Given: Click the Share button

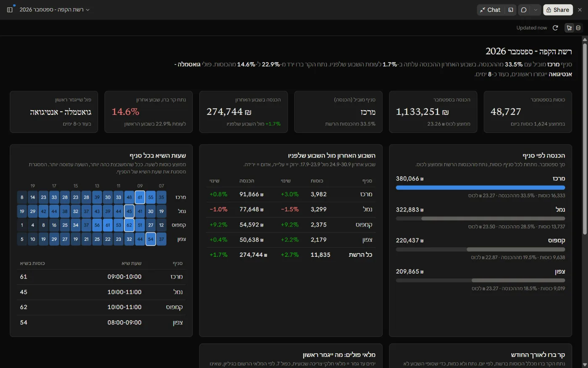Looking at the screenshot, I should click(558, 10).
